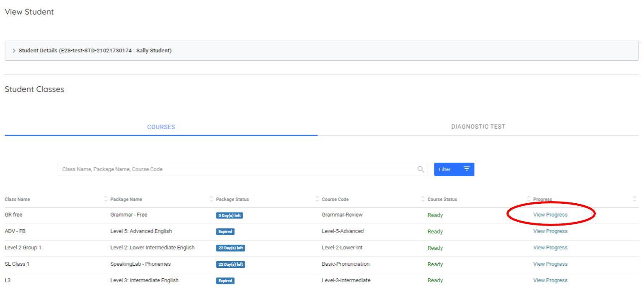The height and width of the screenshot is (293, 644).
Task: Open View Progress for GR free class
Action: pyautogui.click(x=550, y=214)
